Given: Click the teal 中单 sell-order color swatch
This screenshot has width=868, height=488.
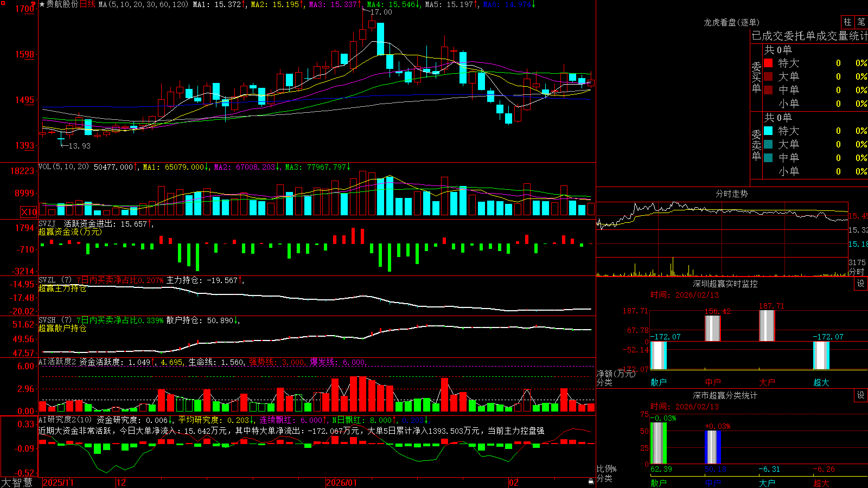Looking at the screenshot, I should 768,158.
